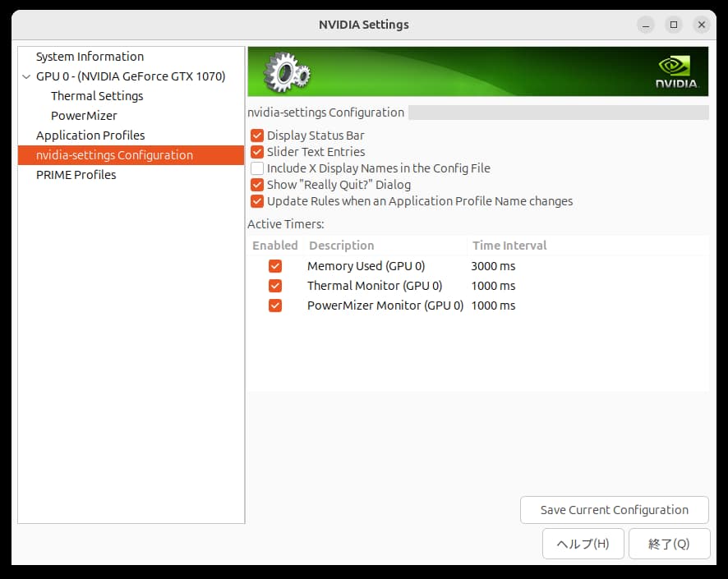
Task: Click the Thermal Monitor (GPU 0) description
Action: tap(374, 286)
